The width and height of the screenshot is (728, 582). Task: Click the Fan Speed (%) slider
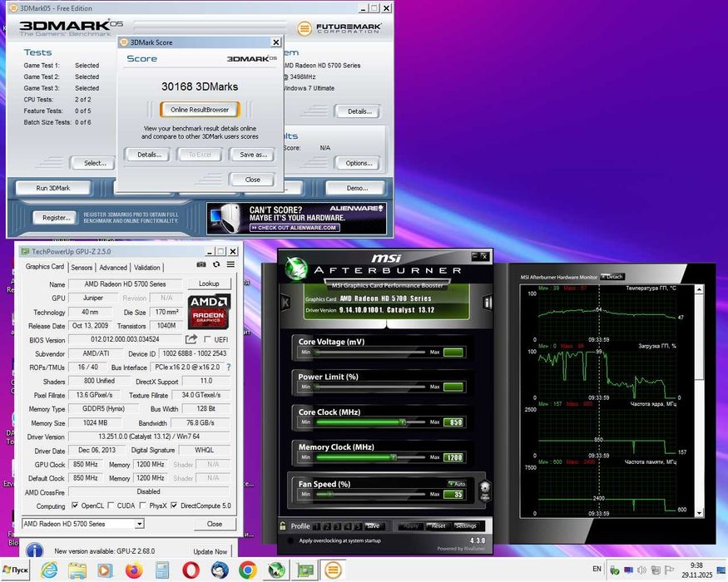pos(370,494)
